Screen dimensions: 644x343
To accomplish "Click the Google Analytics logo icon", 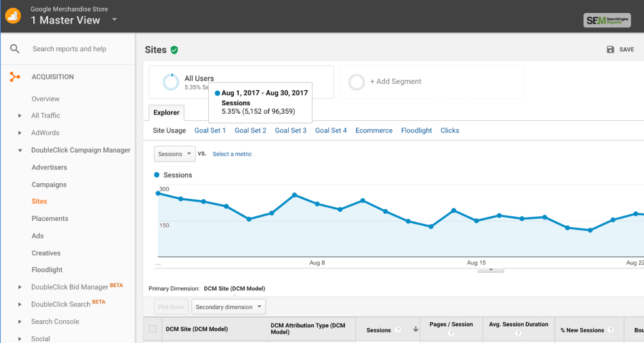I will pos(13,16).
